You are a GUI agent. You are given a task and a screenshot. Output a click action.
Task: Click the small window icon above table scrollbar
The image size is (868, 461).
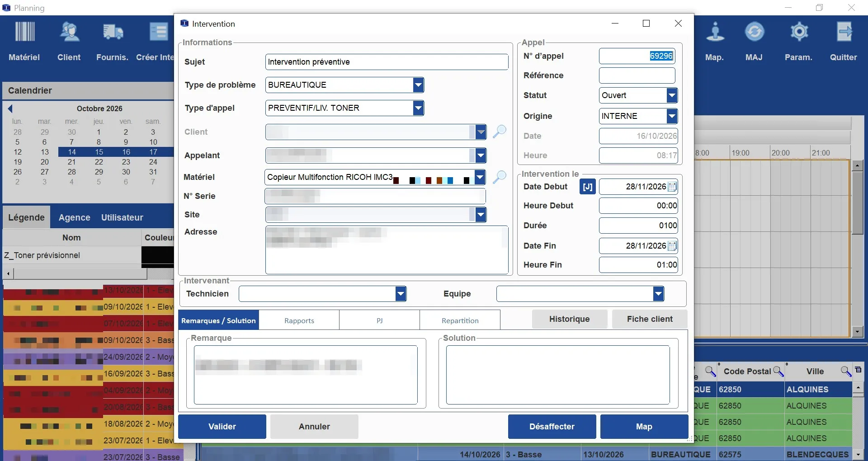pos(858,370)
